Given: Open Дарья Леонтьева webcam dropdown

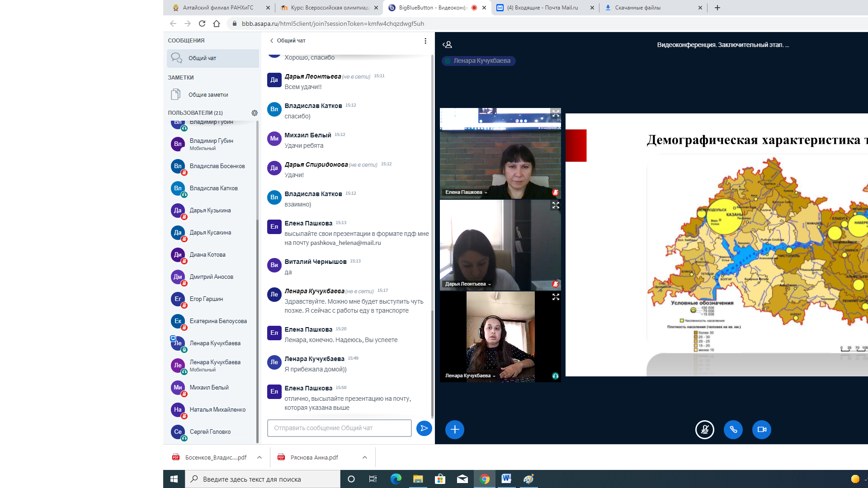Looking at the screenshot, I should pos(468,284).
